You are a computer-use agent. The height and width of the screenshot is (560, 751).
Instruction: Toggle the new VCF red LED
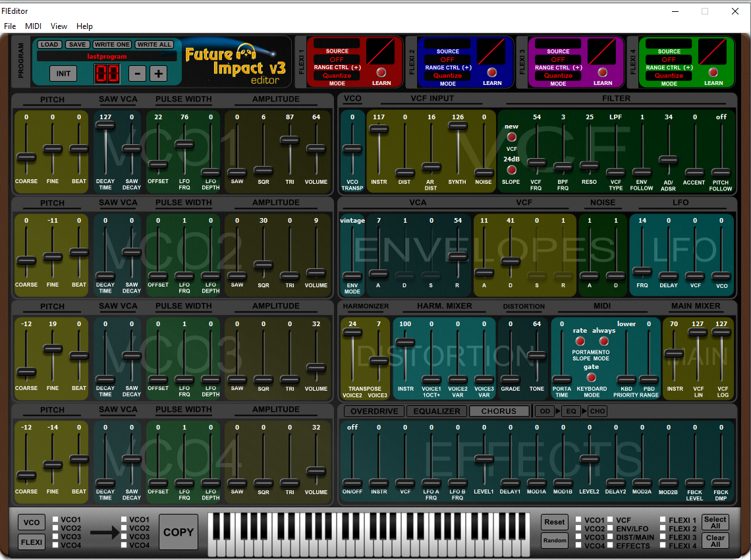pyautogui.click(x=511, y=137)
